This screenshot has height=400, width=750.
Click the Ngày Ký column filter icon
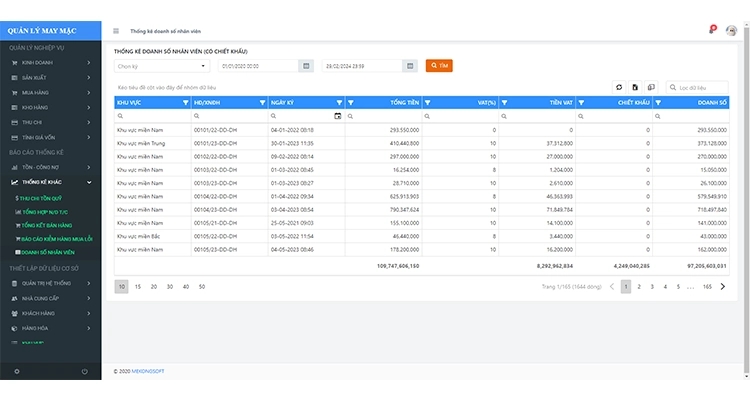(339, 102)
